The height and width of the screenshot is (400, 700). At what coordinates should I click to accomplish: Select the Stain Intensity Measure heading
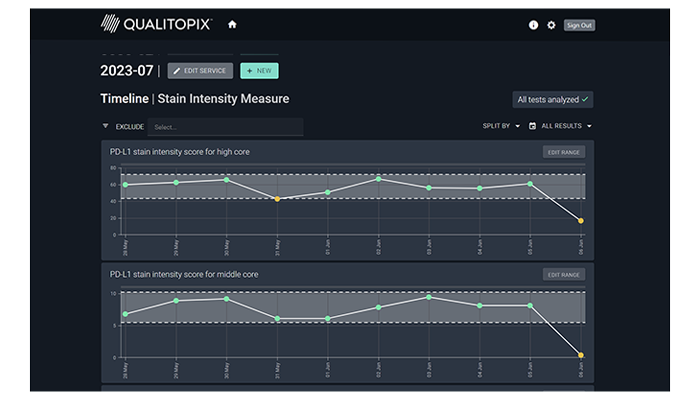click(223, 99)
